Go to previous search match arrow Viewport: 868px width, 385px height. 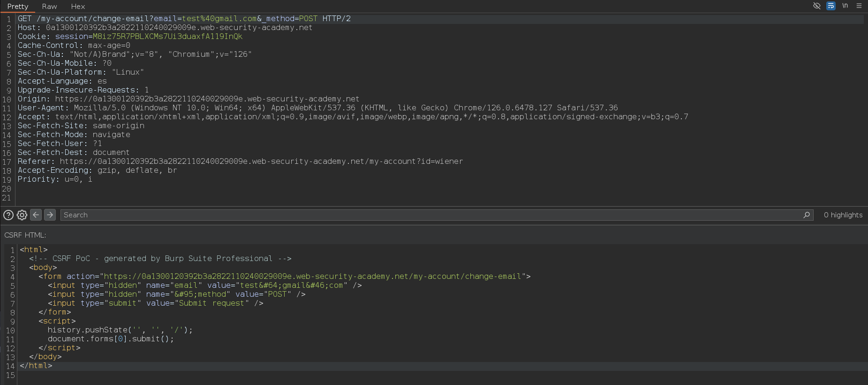coord(36,215)
